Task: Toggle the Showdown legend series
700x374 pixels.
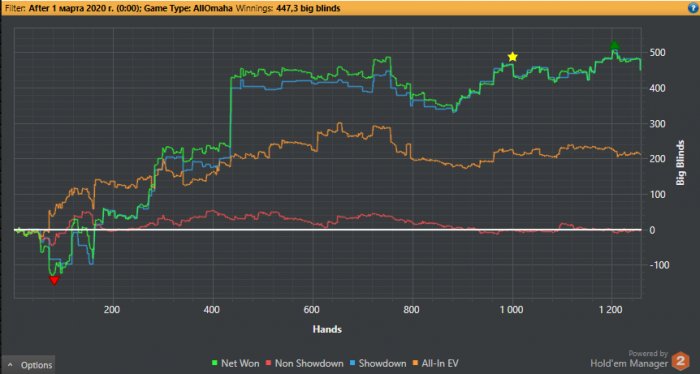Action: tap(378, 363)
